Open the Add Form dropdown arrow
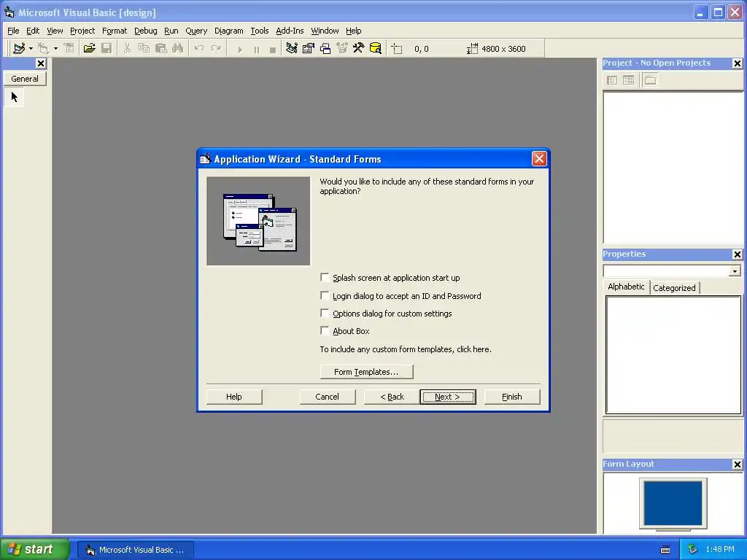 55,49
